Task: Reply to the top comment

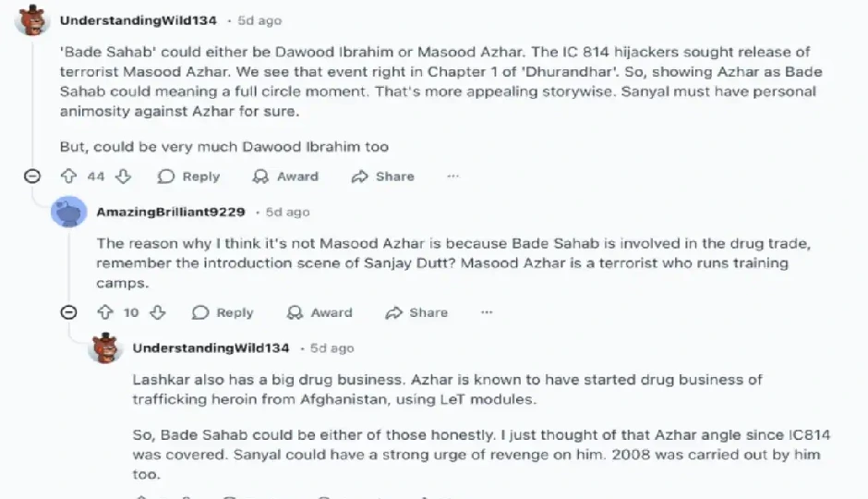Action: (x=188, y=176)
